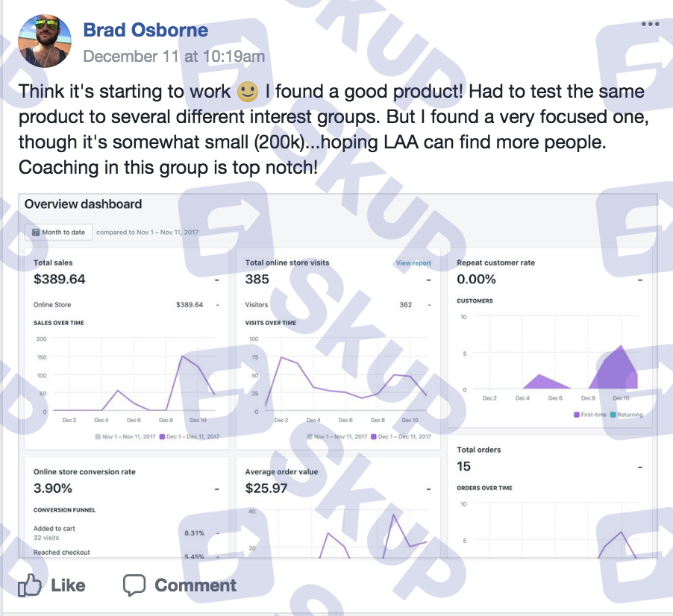Open the Month to date range selector
This screenshot has height=616, width=673.
(x=58, y=232)
